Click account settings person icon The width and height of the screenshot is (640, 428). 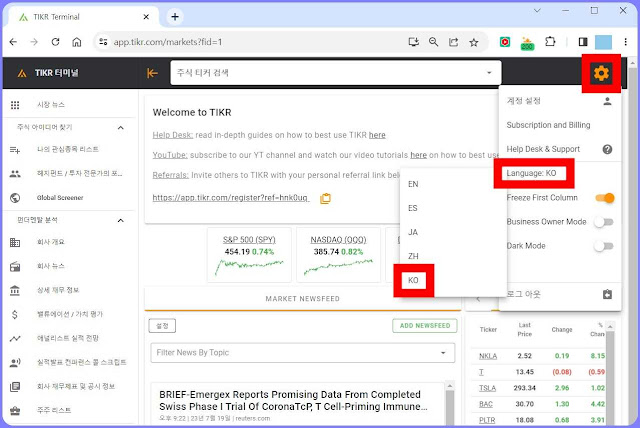[607, 101]
